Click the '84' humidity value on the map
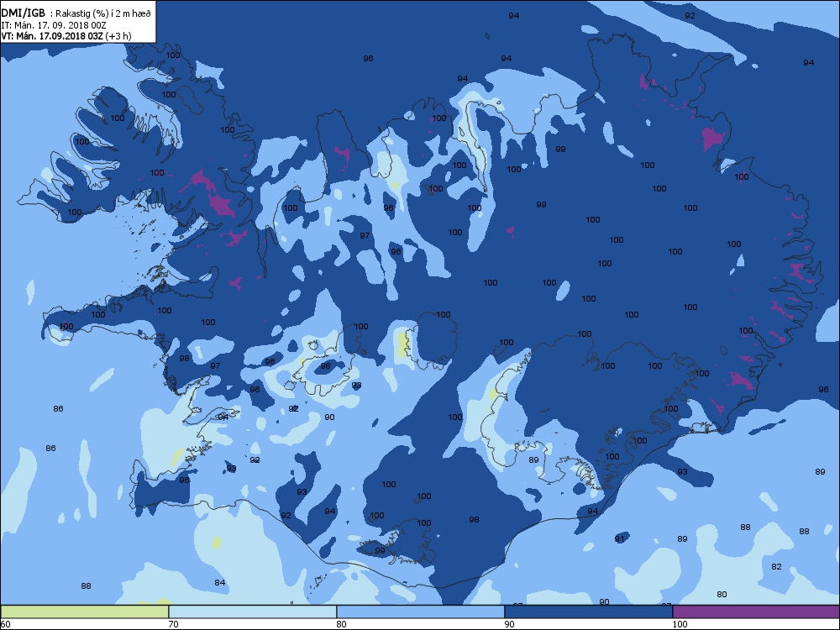Image resolution: width=840 pixels, height=630 pixels. (219, 582)
